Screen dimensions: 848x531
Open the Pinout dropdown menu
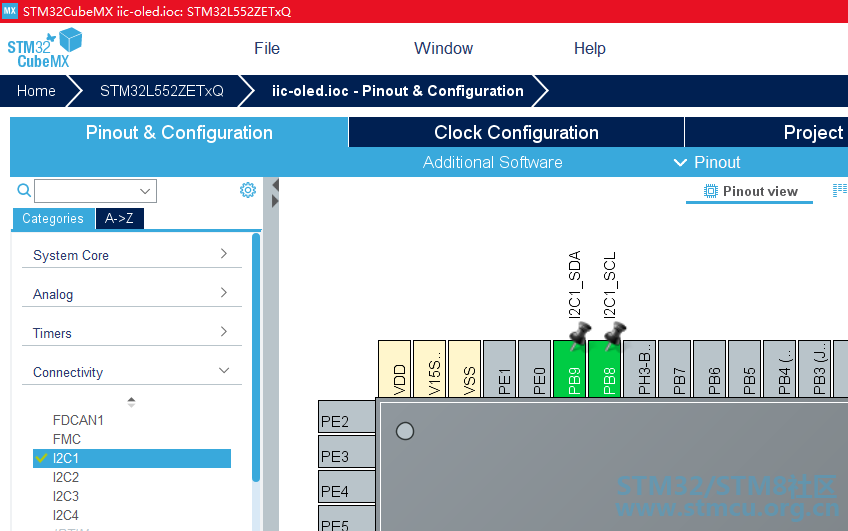click(707, 162)
